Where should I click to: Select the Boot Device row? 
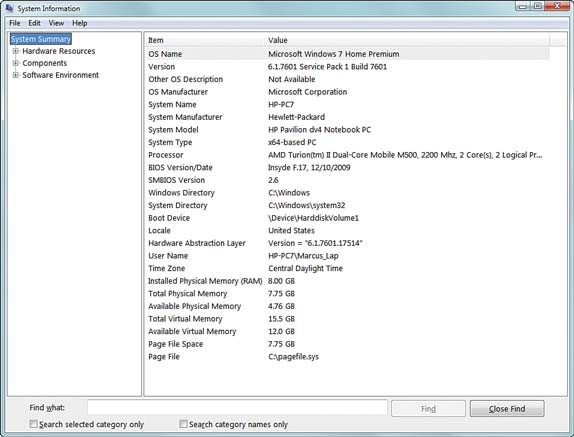(347, 218)
